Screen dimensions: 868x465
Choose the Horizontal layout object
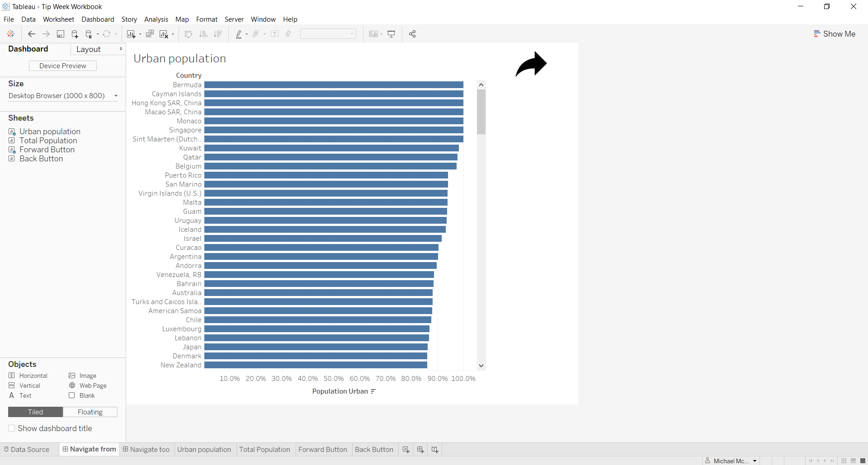(x=28, y=376)
